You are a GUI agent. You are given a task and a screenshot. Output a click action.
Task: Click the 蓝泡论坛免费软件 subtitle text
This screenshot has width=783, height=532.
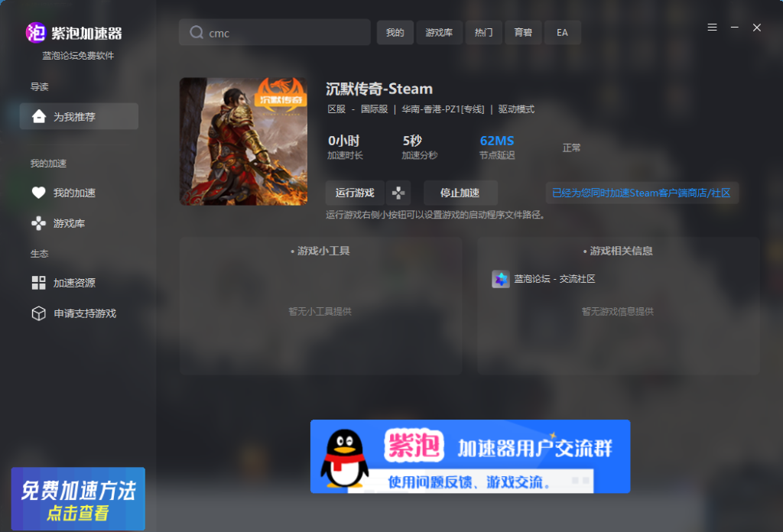tap(79, 56)
